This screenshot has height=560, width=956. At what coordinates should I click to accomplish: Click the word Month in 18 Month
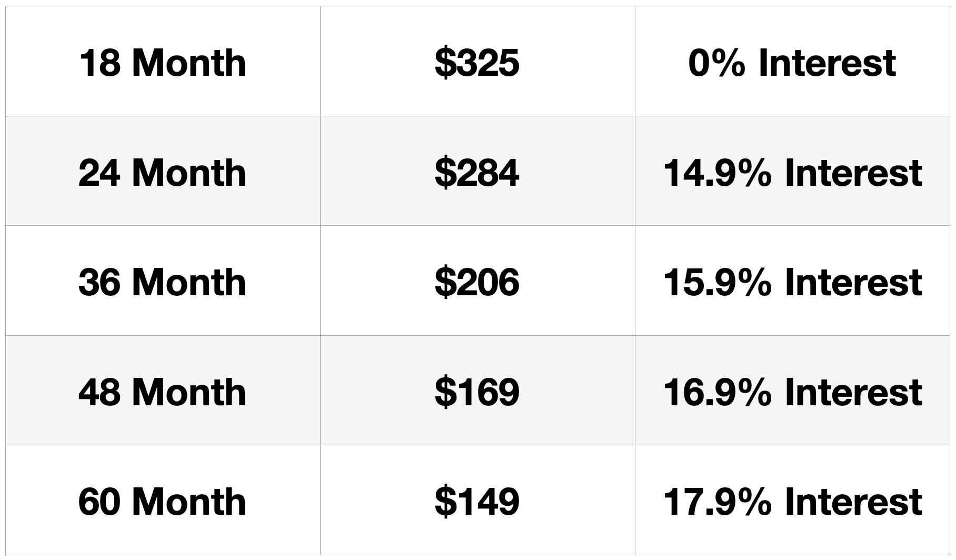tap(189, 63)
